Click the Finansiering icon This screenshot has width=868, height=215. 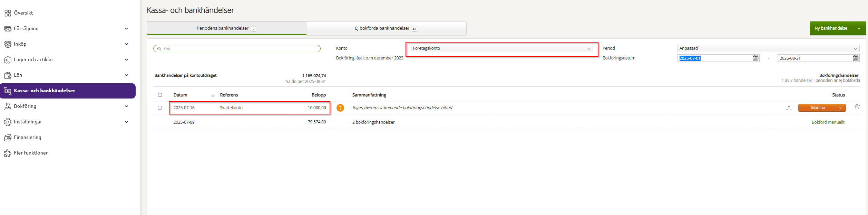8,138
